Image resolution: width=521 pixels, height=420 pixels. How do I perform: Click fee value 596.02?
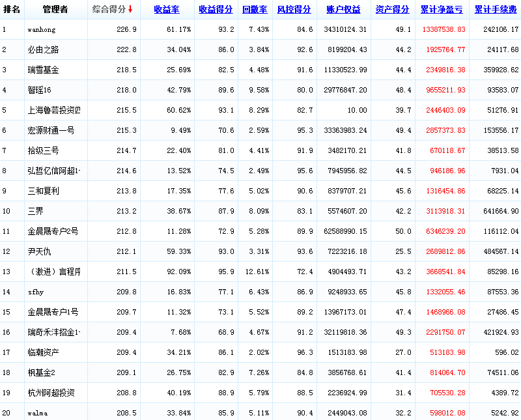507,352
